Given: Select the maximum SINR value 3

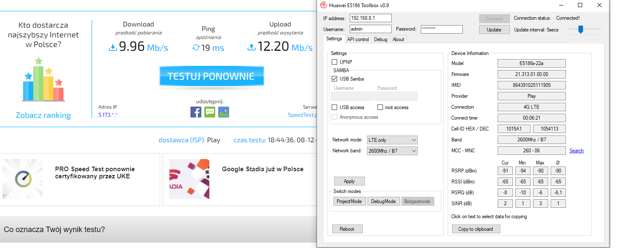Looking at the screenshot, I should click(541, 204).
